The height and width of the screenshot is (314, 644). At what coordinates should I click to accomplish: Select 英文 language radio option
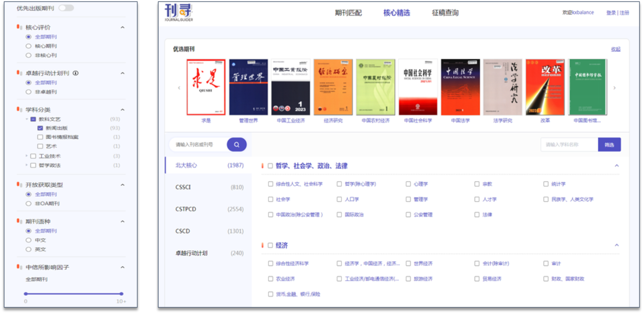(28, 249)
